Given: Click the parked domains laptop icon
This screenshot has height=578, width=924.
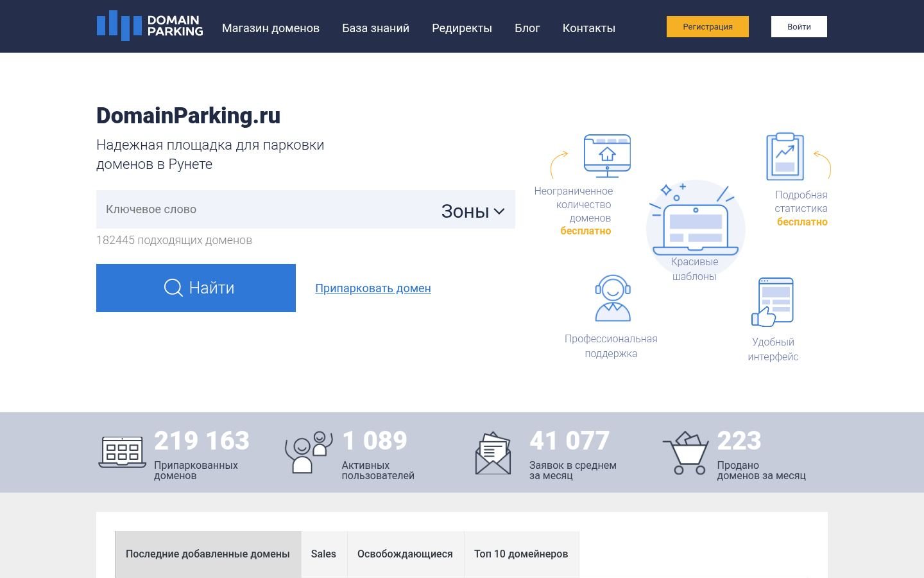Looking at the screenshot, I should [x=122, y=452].
